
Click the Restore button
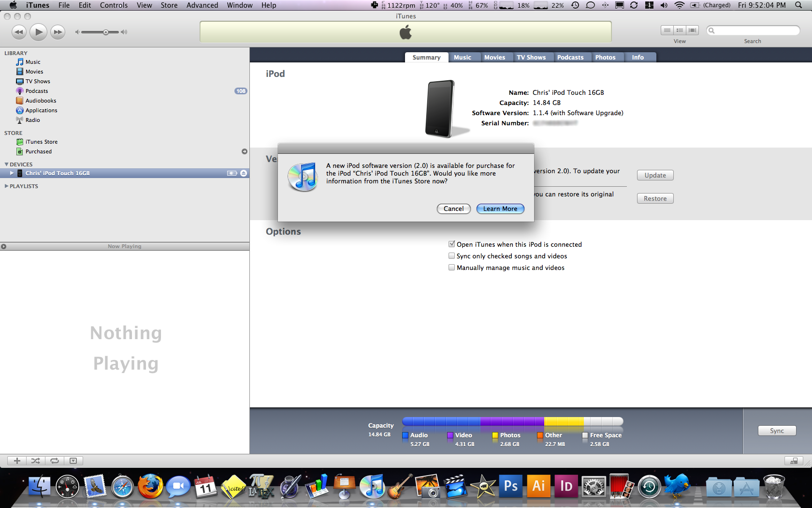tap(655, 199)
